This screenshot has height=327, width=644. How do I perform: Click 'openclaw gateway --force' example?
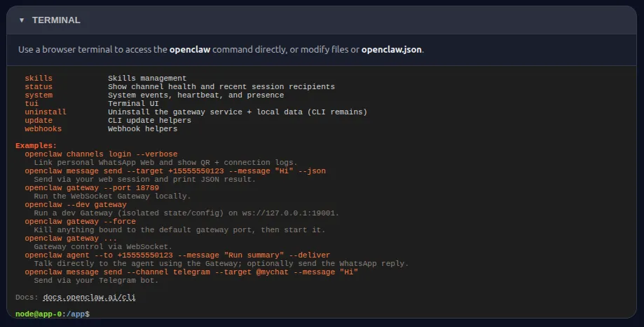[x=80, y=222]
